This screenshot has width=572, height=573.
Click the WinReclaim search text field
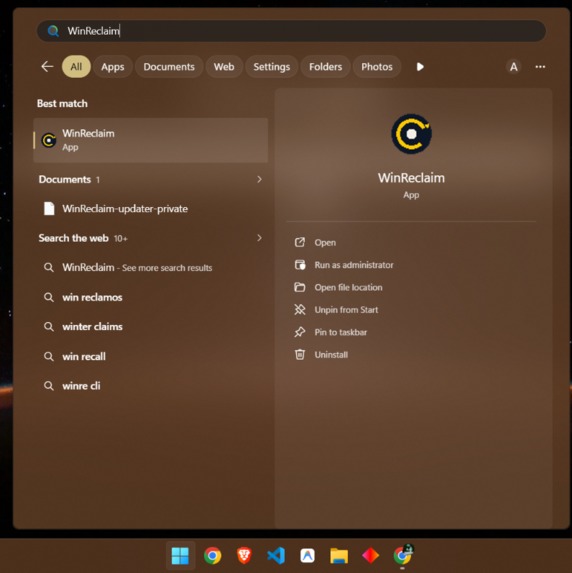click(x=291, y=31)
